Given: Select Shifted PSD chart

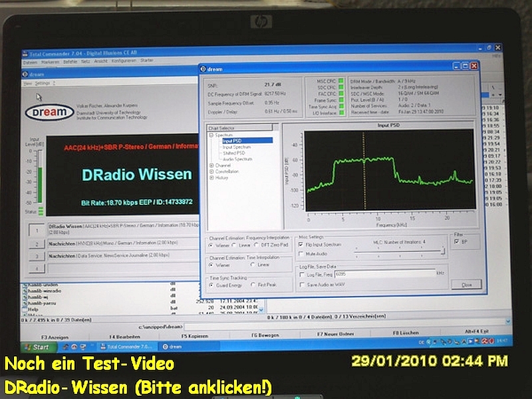Looking at the screenshot, I should [x=234, y=153].
